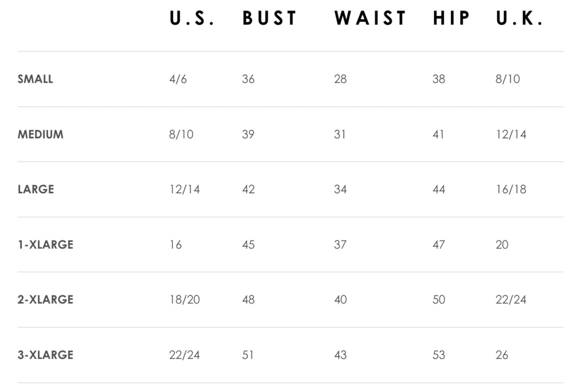Click the Medium bust value 39
Image resolution: width=574 pixels, height=392 pixels.
(248, 134)
